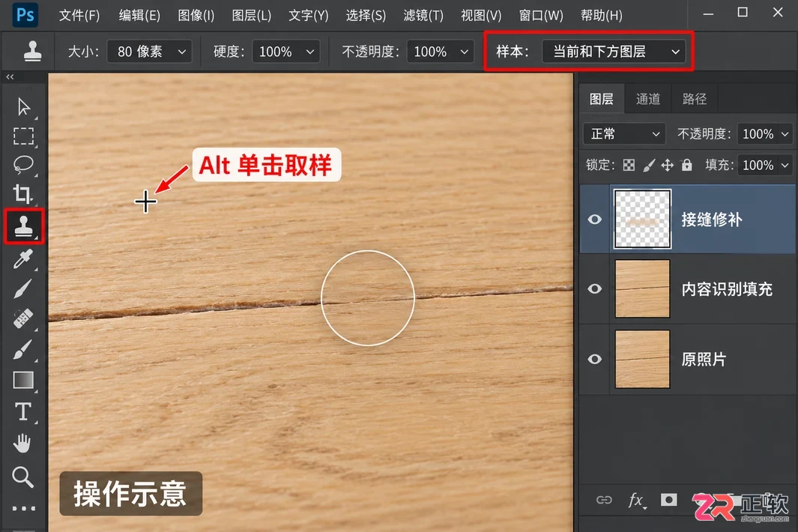Open the 文件(F) menu
The height and width of the screenshot is (532, 798).
click(x=79, y=15)
